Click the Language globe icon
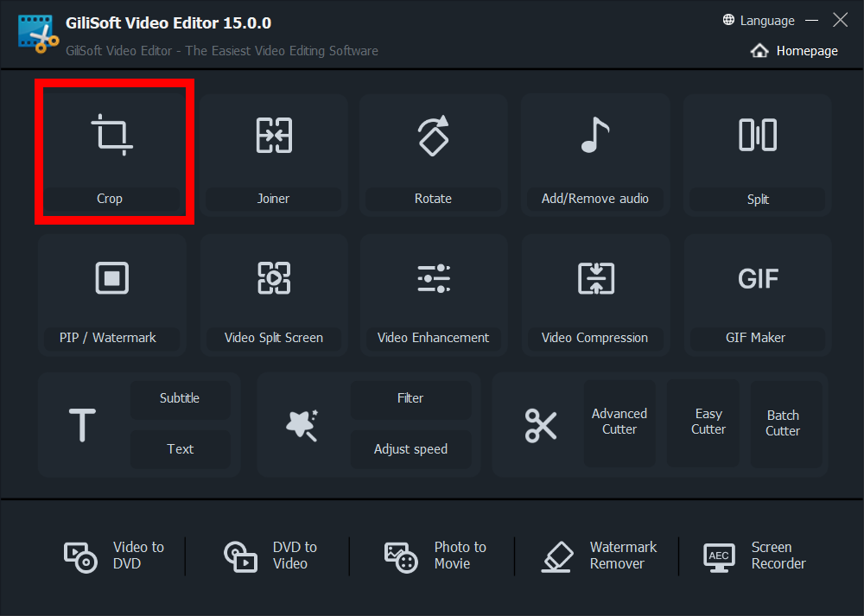Image resolution: width=864 pixels, height=616 pixels. pyautogui.click(x=728, y=20)
